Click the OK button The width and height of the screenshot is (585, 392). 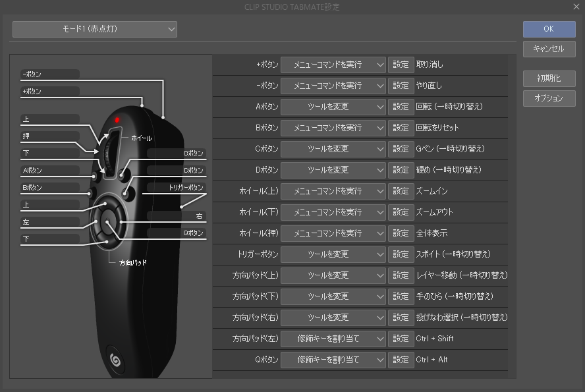coord(549,29)
